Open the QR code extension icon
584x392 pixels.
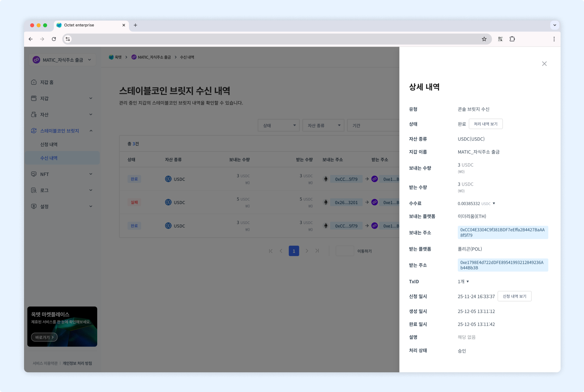500,39
